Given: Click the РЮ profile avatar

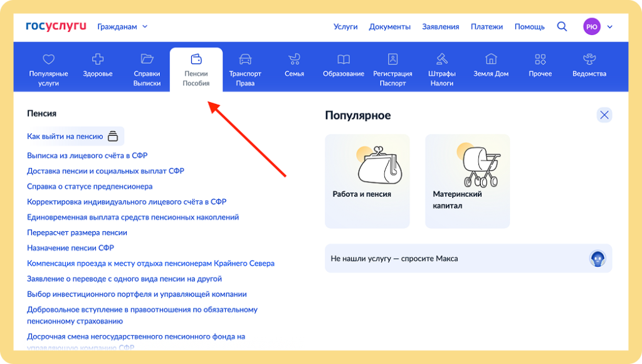Looking at the screenshot, I should (x=591, y=26).
